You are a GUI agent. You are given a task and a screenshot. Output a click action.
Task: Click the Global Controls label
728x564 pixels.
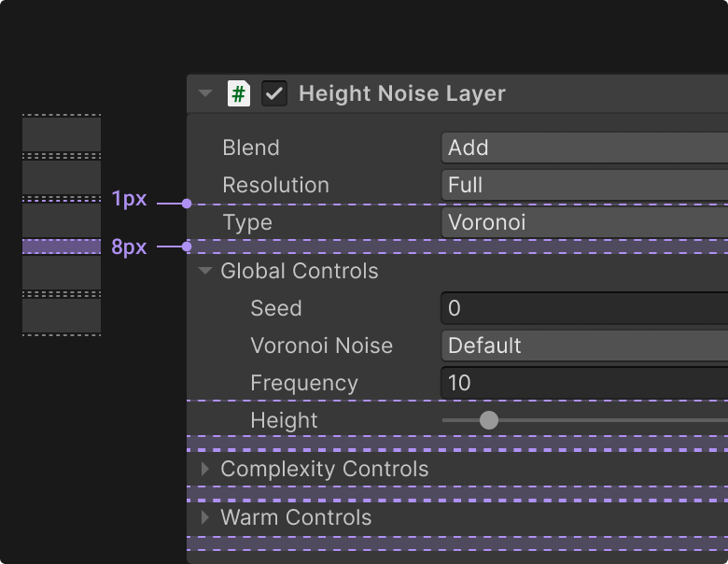point(300,271)
